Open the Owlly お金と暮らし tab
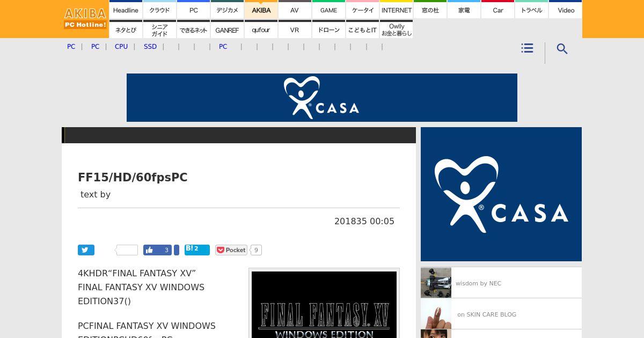The image size is (644, 338). 396,30
